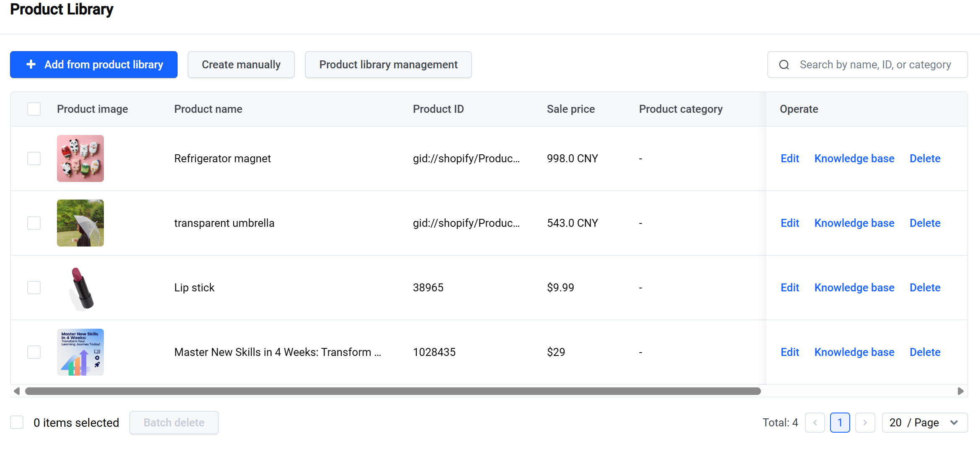980x462 pixels.
Task: Focus the search by name input
Action: 875,65
